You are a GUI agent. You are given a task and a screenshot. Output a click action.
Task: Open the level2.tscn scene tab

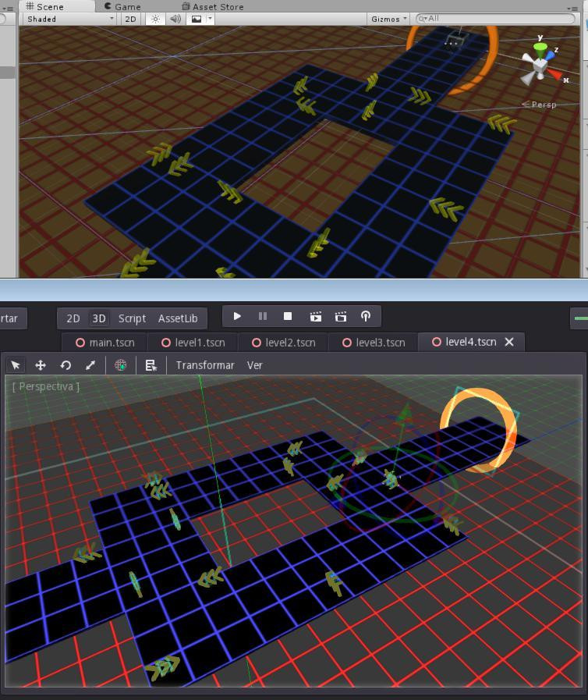[283, 343]
